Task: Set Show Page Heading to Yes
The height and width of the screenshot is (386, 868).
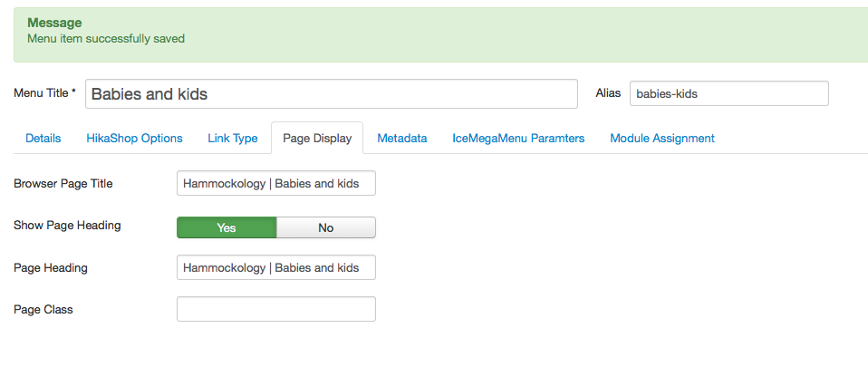Action: 227,227
